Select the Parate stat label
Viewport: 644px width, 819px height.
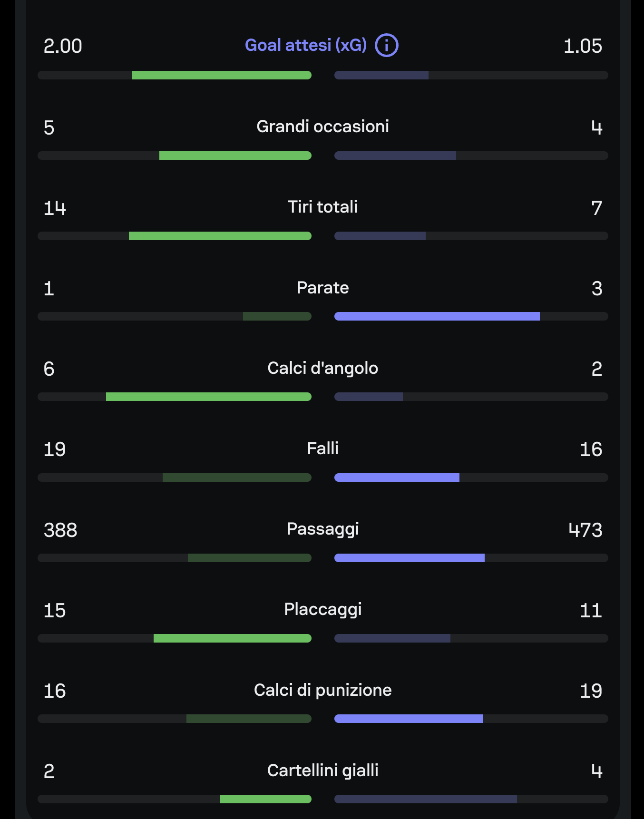tap(322, 288)
